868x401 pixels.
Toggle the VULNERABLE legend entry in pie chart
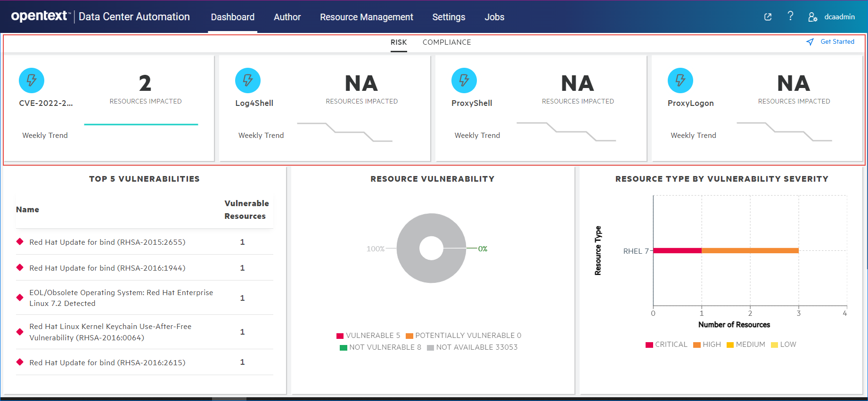pos(368,336)
